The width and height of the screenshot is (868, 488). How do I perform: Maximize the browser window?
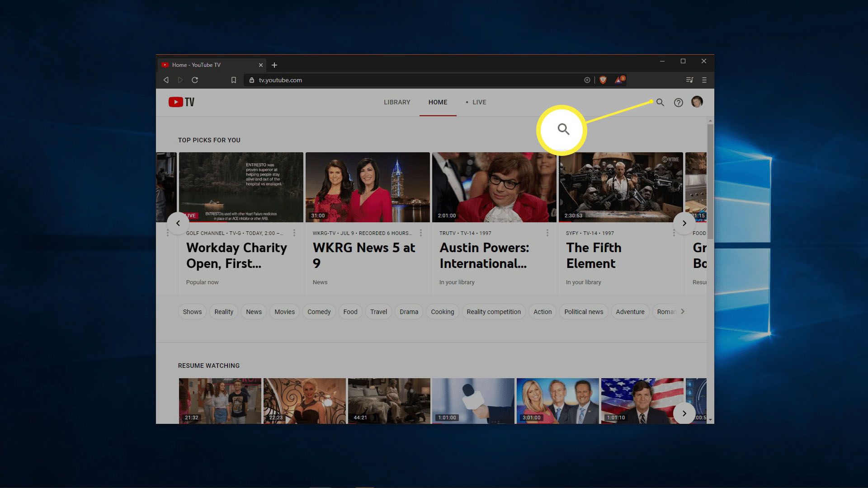683,61
